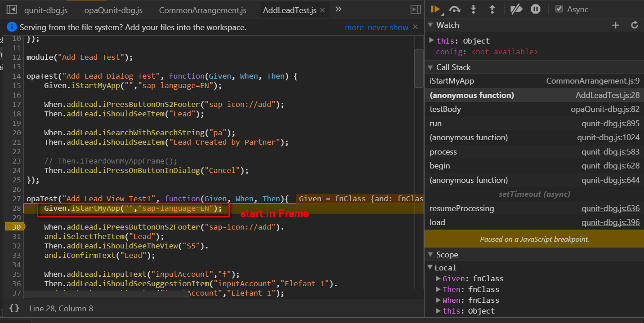Uncheck the Async checkbox
The width and height of the screenshot is (644, 323).
559,9
